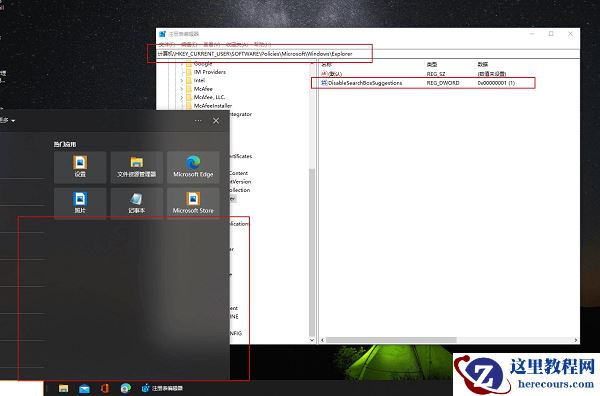Open the browser icon on the taskbar
The image size is (600, 396).
tap(126, 388)
